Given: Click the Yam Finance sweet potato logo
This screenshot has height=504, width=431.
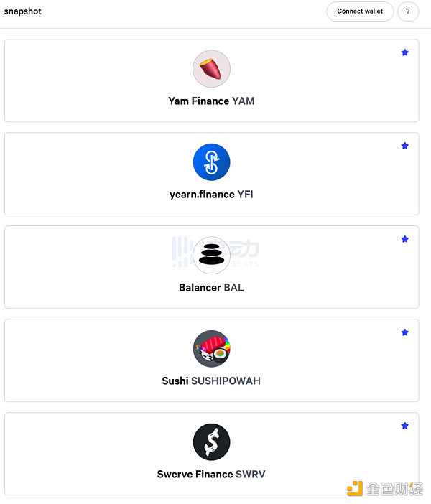Looking at the screenshot, I should tap(211, 69).
